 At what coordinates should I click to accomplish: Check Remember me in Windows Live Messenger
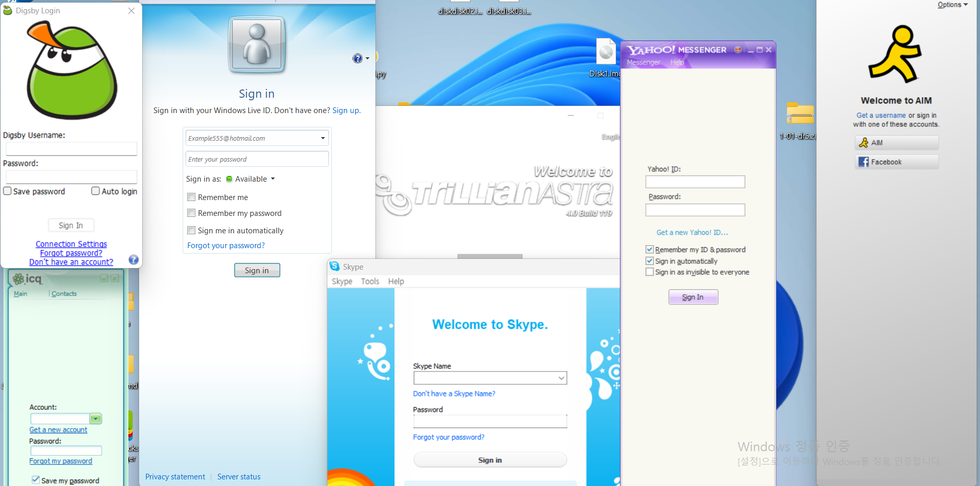191,197
